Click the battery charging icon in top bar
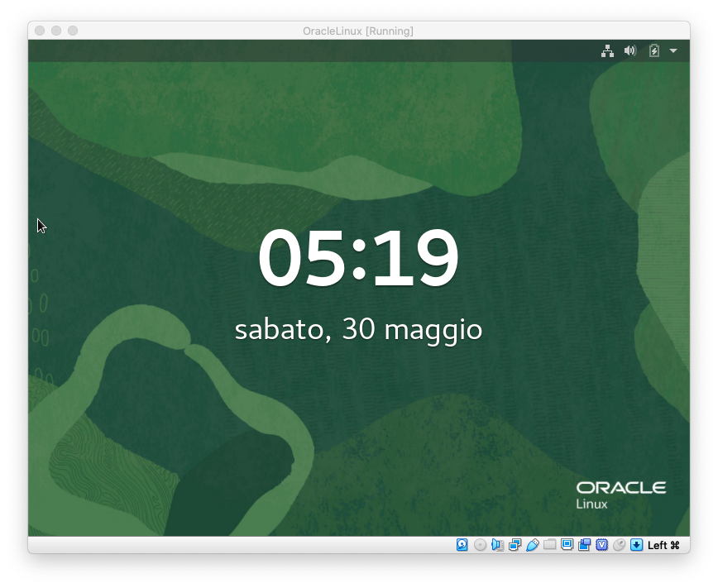The width and height of the screenshot is (718, 588). point(653,50)
